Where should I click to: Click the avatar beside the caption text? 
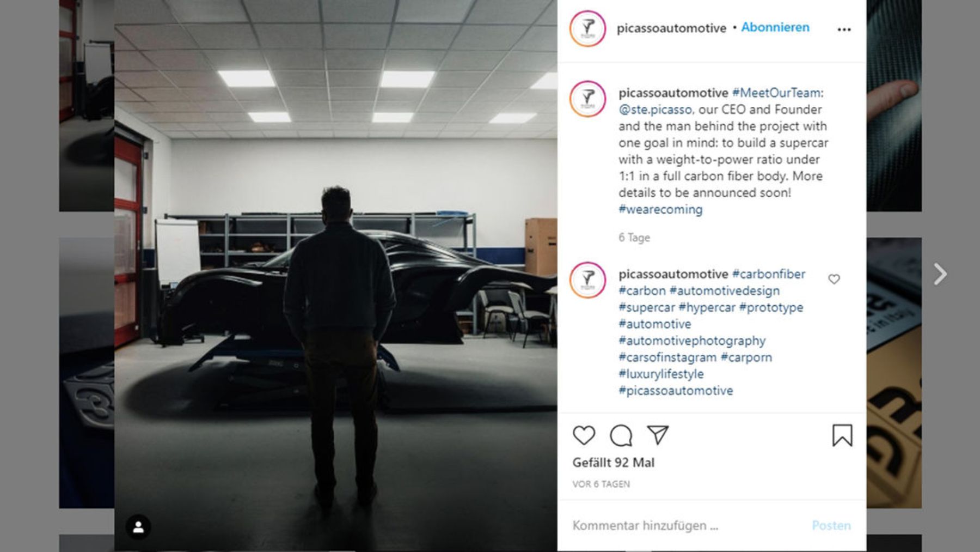pos(587,99)
